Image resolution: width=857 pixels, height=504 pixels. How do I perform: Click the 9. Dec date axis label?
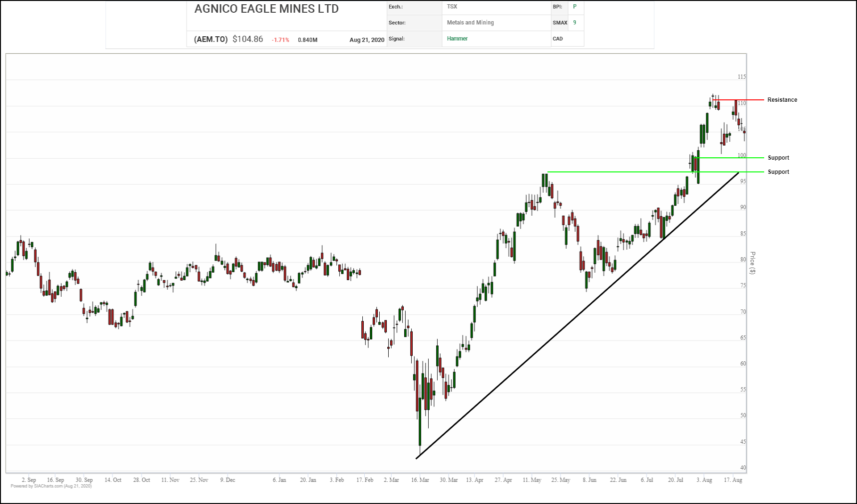coord(228,480)
